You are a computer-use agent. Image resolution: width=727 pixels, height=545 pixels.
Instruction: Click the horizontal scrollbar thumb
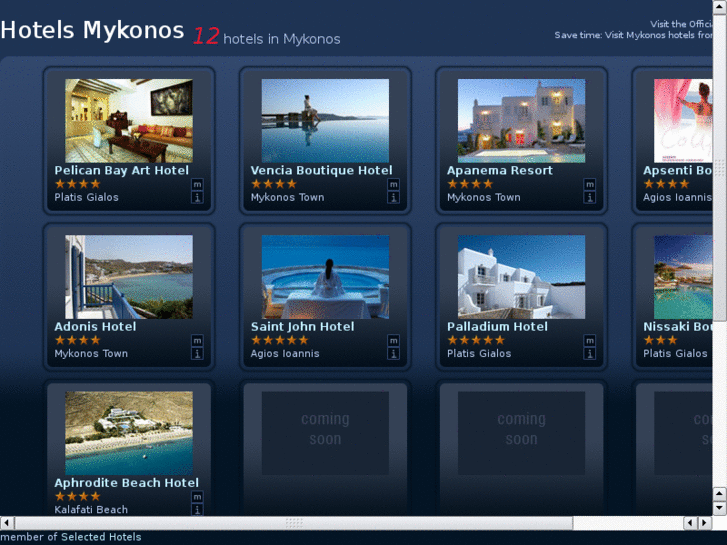point(294,523)
